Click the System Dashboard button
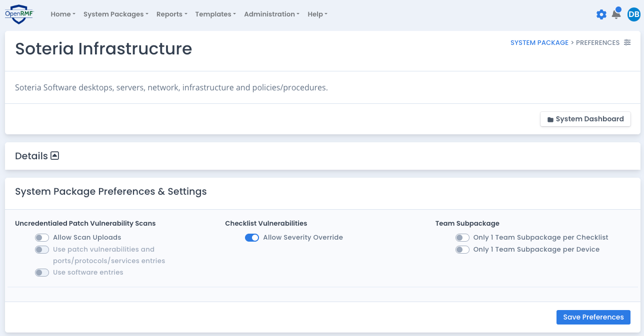 click(x=585, y=119)
